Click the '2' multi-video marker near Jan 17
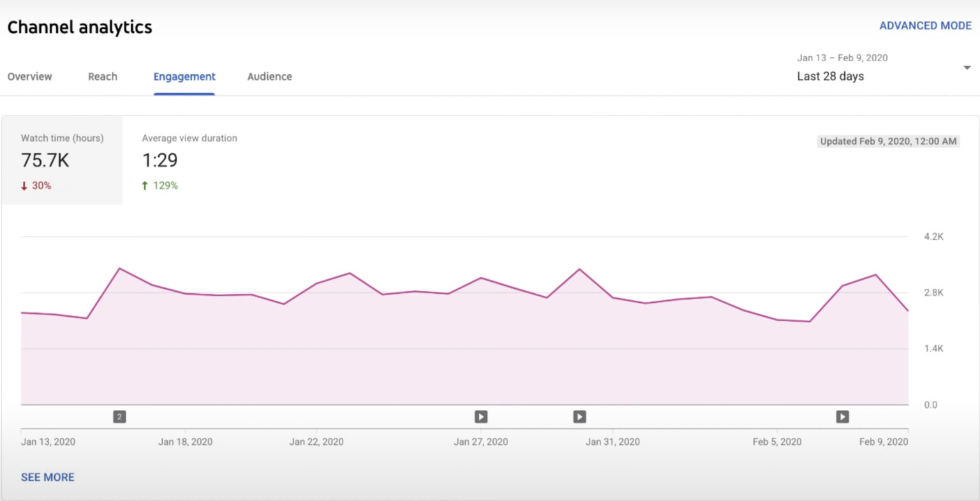 click(x=119, y=416)
